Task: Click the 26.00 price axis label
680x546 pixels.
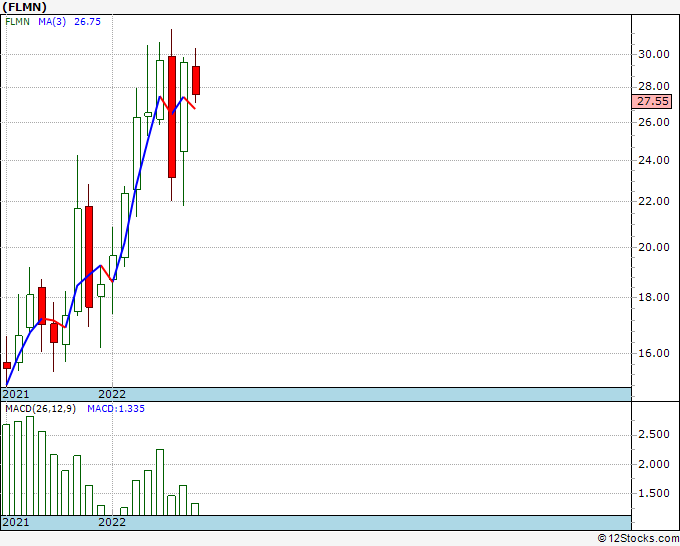Action: (x=654, y=122)
